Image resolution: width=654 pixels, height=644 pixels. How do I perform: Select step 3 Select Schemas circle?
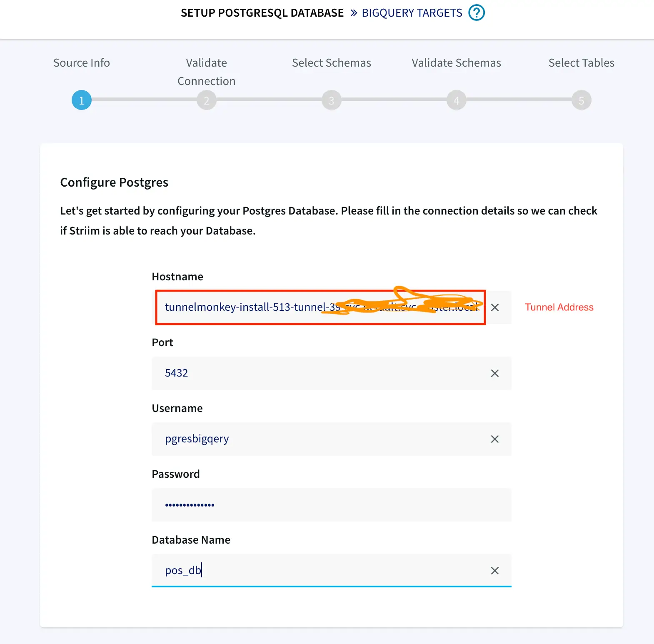click(x=332, y=100)
